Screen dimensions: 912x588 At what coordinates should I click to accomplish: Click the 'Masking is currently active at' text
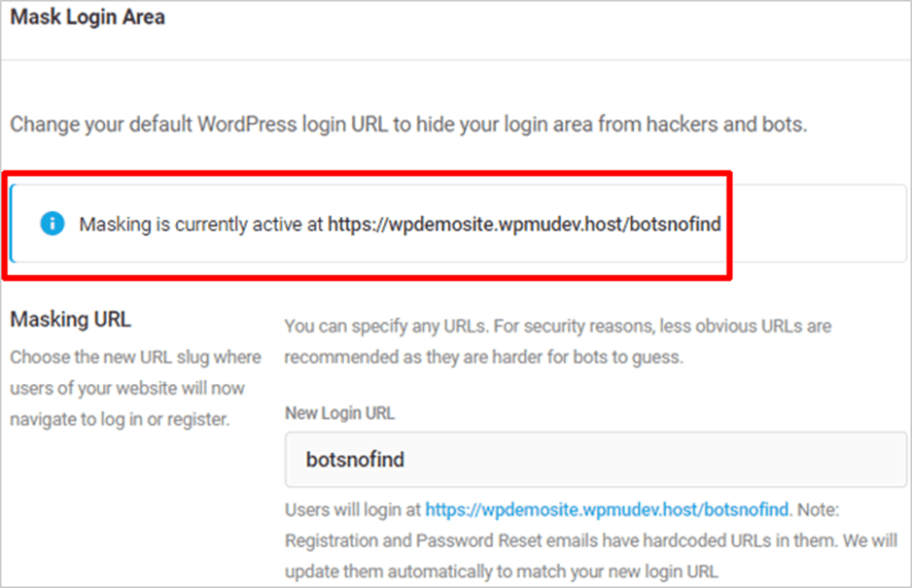click(x=200, y=224)
